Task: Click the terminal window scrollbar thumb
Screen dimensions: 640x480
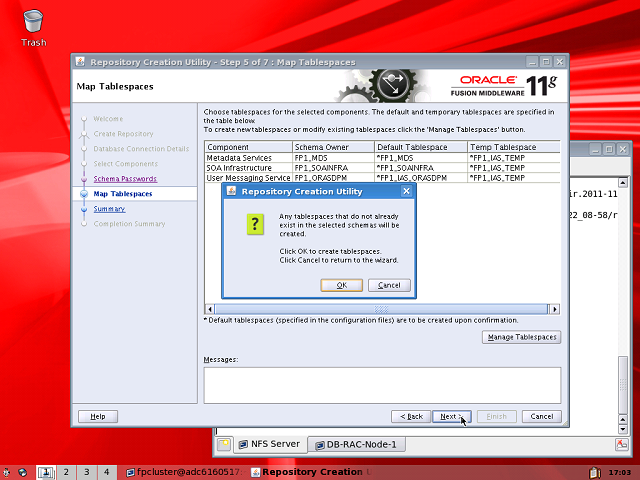Action: (x=623, y=385)
